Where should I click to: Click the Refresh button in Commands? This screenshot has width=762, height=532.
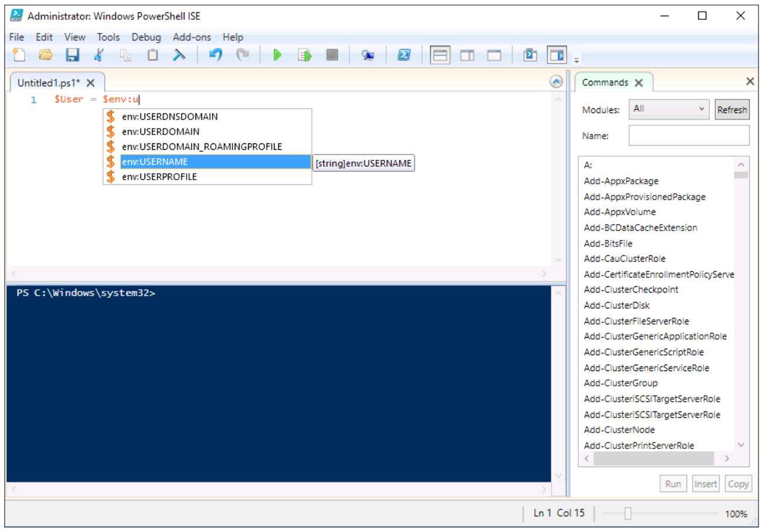coord(732,109)
